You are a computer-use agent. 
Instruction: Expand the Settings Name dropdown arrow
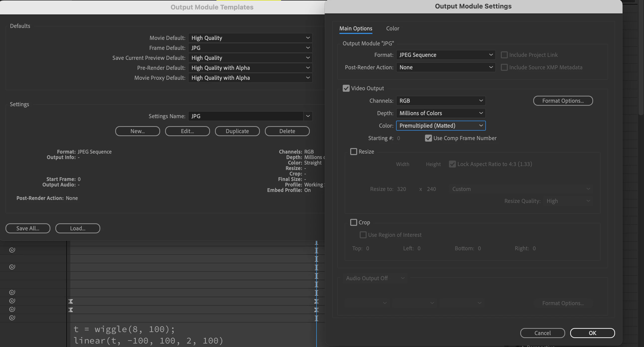tap(308, 116)
